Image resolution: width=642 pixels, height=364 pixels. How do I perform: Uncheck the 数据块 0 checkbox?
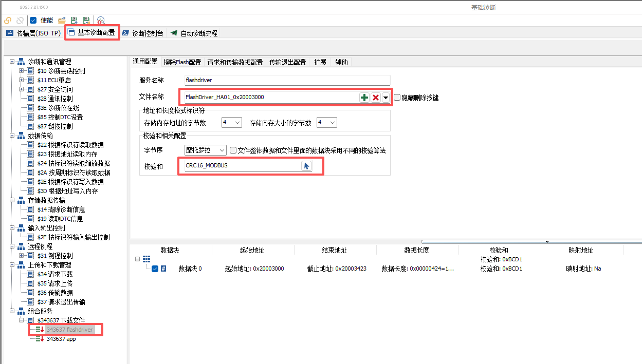(x=155, y=269)
